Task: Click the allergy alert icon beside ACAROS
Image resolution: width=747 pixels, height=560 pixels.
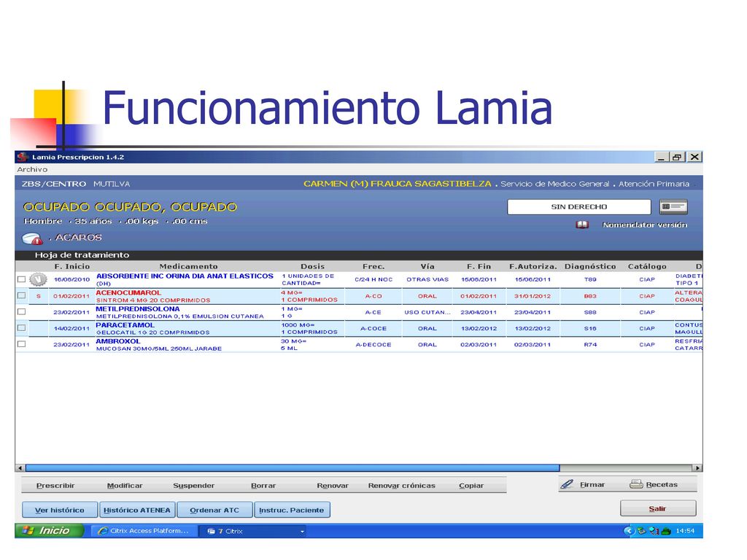Action: pyautogui.click(x=32, y=238)
